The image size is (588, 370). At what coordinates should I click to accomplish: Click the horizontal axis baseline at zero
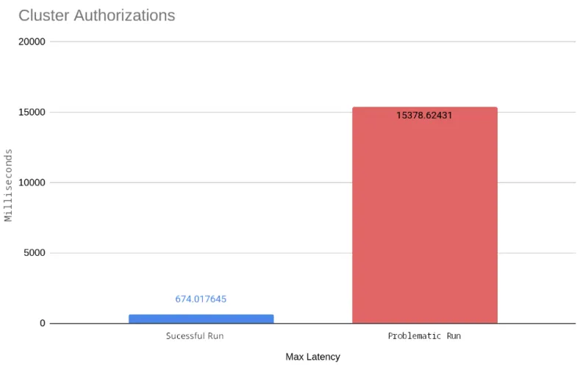312,324
